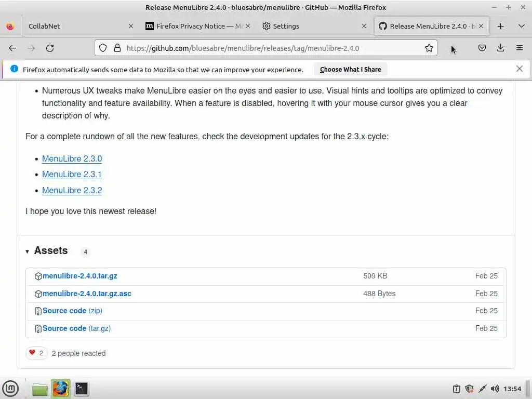Screen dimensions: 532x399
Task: Open the MenuLibre 2.3.0 link
Action: point(72,158)
